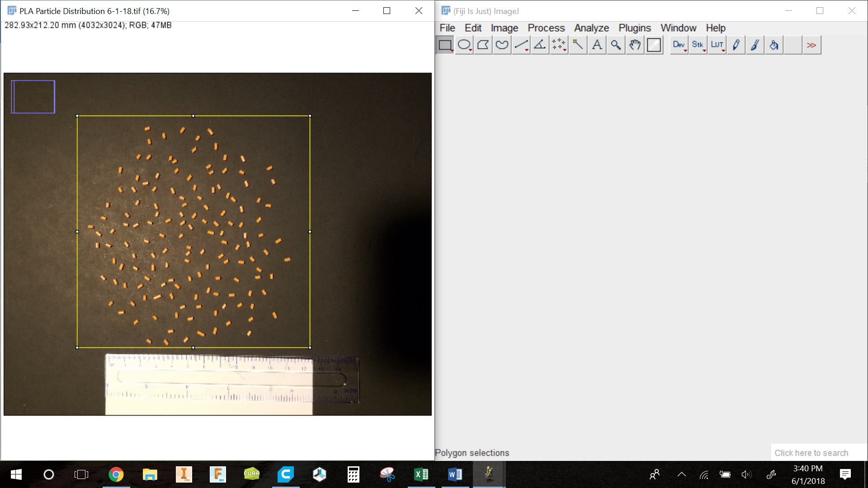This screenshot has height=488, width=868.
Task: Open the Stk stacks menu dropdown
Action: pyautogui.click(x=698, y=45)
